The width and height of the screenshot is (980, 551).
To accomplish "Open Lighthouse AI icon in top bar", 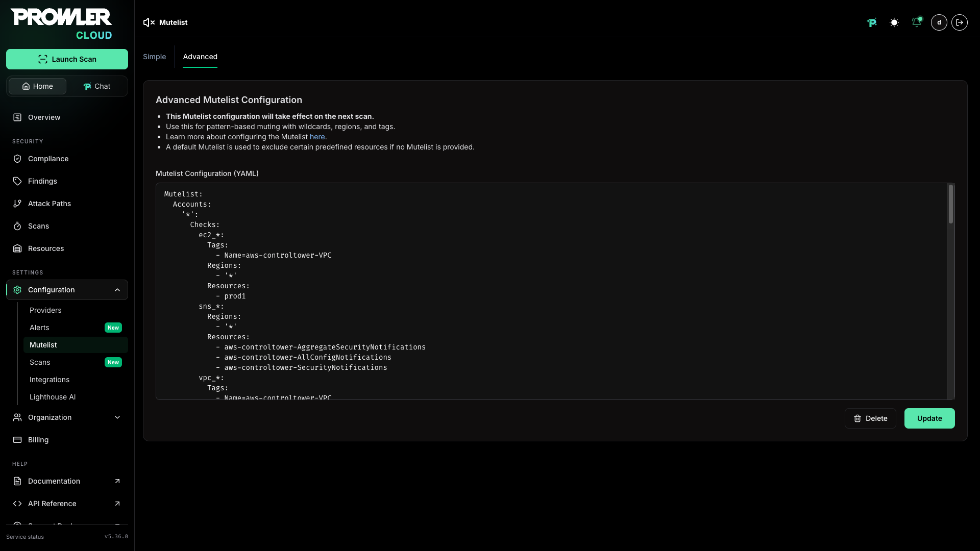I will pos(872,22).
